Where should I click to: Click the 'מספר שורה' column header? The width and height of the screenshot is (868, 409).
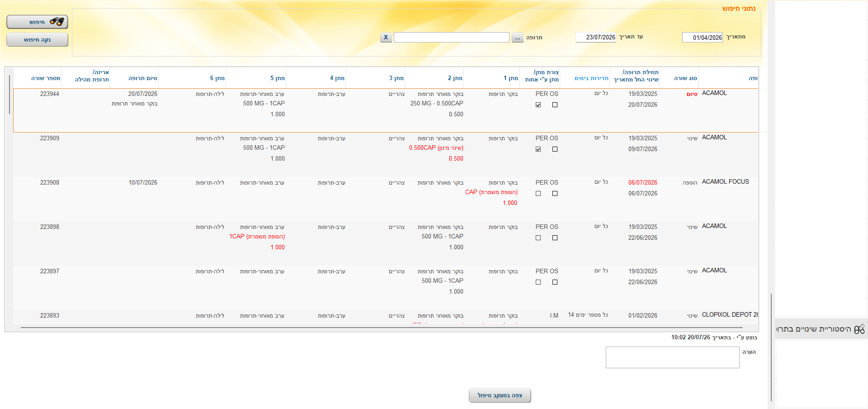pos(46,78)
